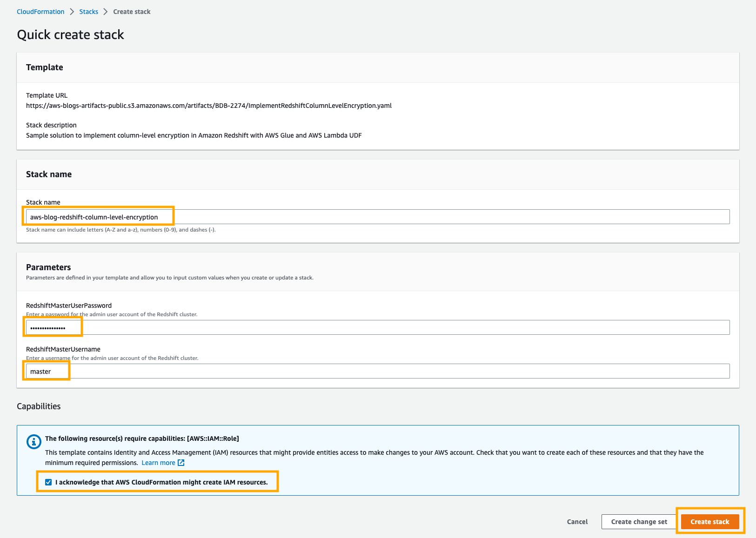This screenshot has height=538, width=756.
Task: Click the 'Create stack' breadcrumb text
Action: tap(132, 12)
